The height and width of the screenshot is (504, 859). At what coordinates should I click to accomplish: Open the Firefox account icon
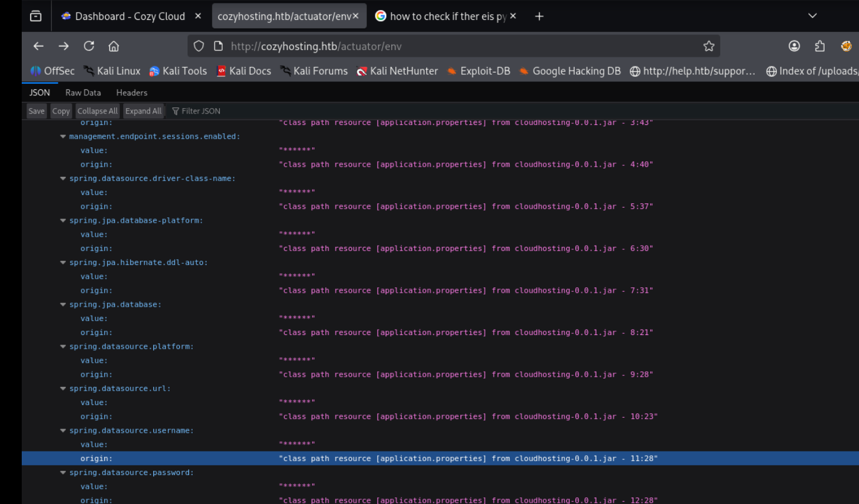click(x=794, y=46)
